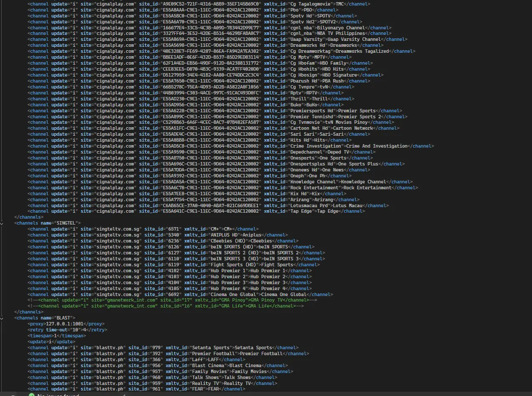Click the 'Lotus Macau' display name
The height and width of the screenshot is (396, 532).
pos(348,206)
